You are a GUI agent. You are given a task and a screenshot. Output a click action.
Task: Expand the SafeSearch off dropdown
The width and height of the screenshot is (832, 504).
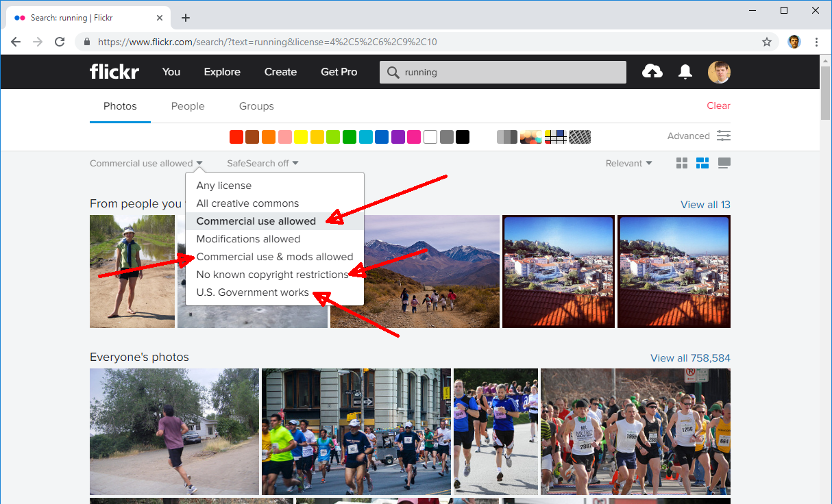point(262,163)
